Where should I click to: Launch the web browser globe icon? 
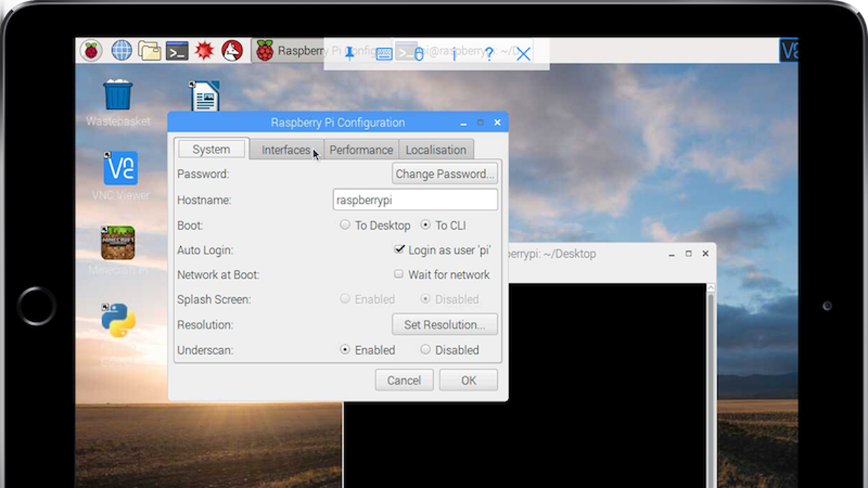pos(122,51)
